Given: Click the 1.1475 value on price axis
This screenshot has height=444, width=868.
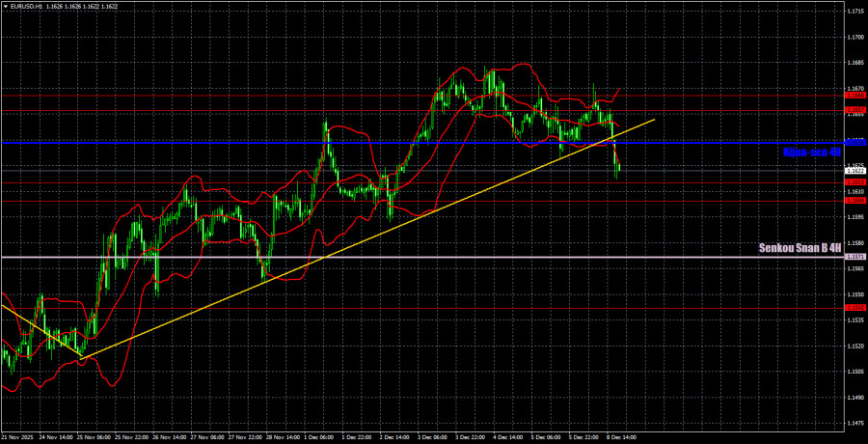Looking at the screenshot, I should [855, 423].
